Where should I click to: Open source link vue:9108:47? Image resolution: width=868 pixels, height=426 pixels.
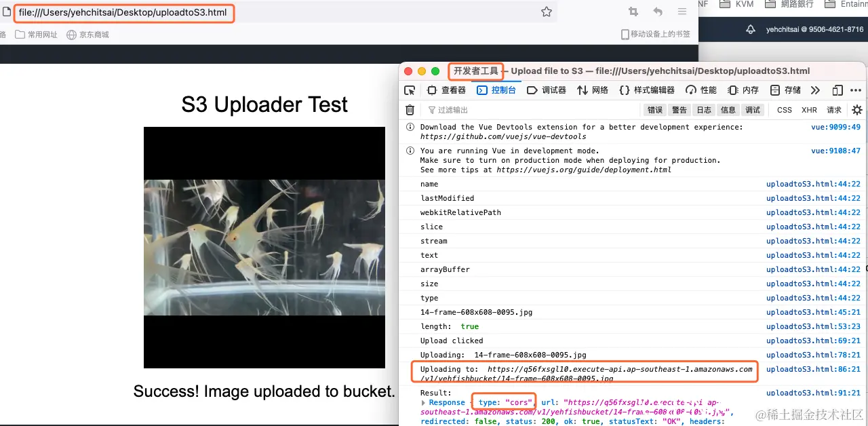(835, 151)
